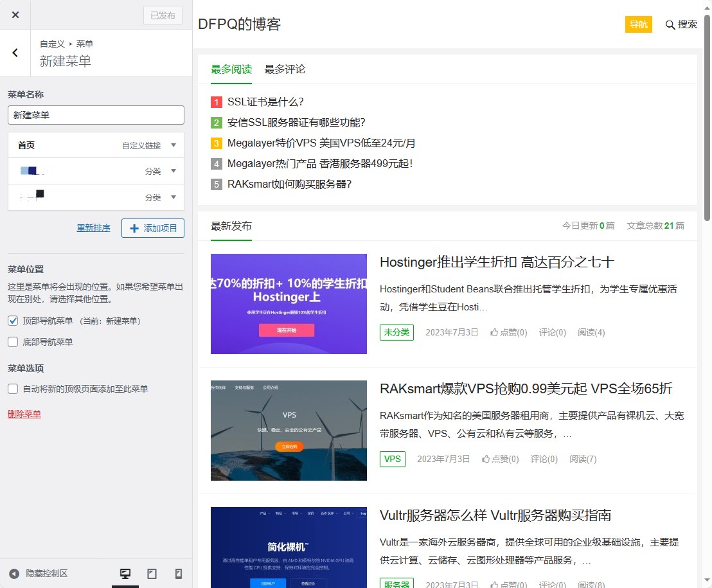Click the 删除菜单 link

click(24, 414)
